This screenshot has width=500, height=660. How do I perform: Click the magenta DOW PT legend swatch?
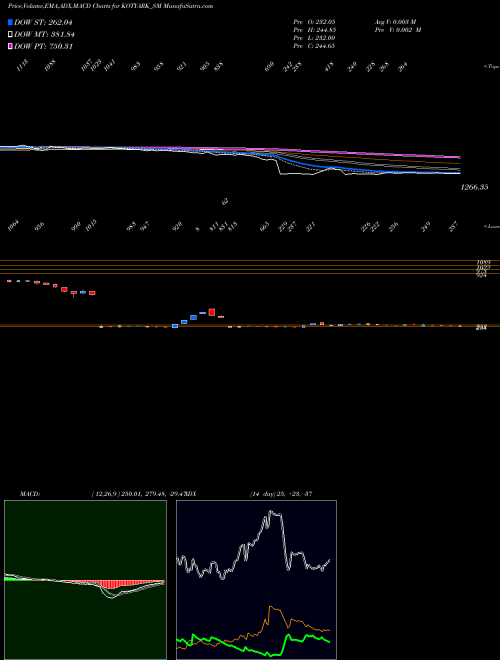(11, 46)
